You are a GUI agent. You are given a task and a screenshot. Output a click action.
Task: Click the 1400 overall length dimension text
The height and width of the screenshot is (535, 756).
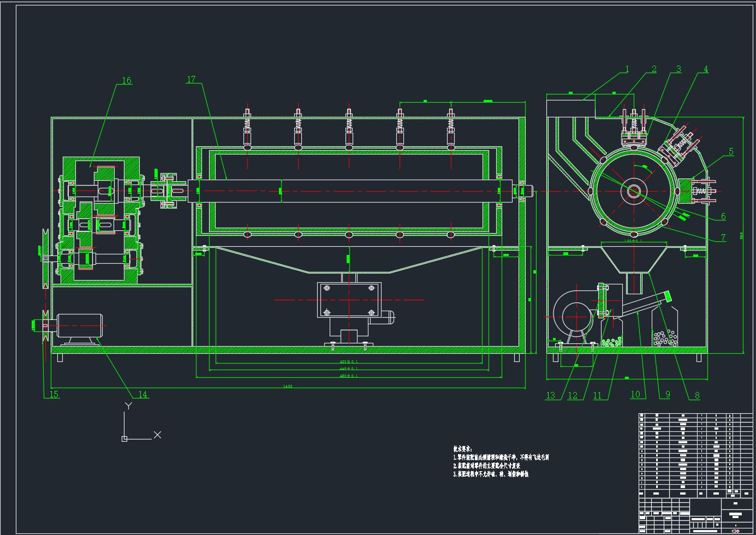[288, 387]
